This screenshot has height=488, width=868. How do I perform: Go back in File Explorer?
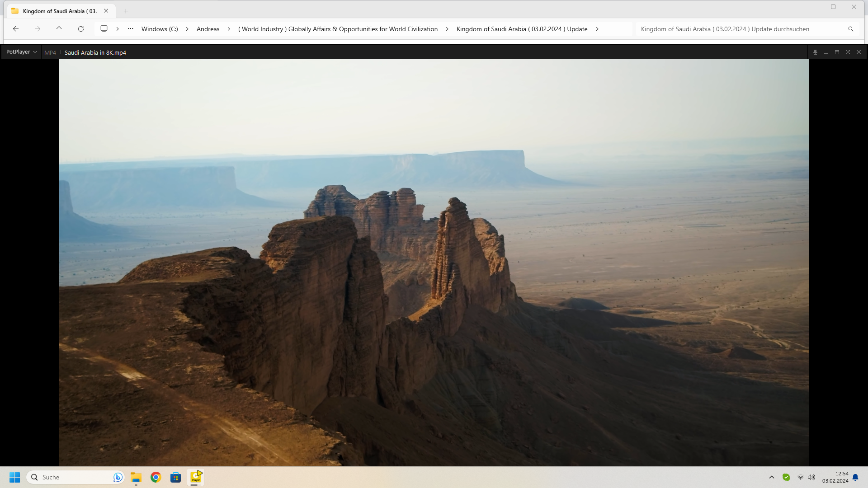tap(16, 29)
